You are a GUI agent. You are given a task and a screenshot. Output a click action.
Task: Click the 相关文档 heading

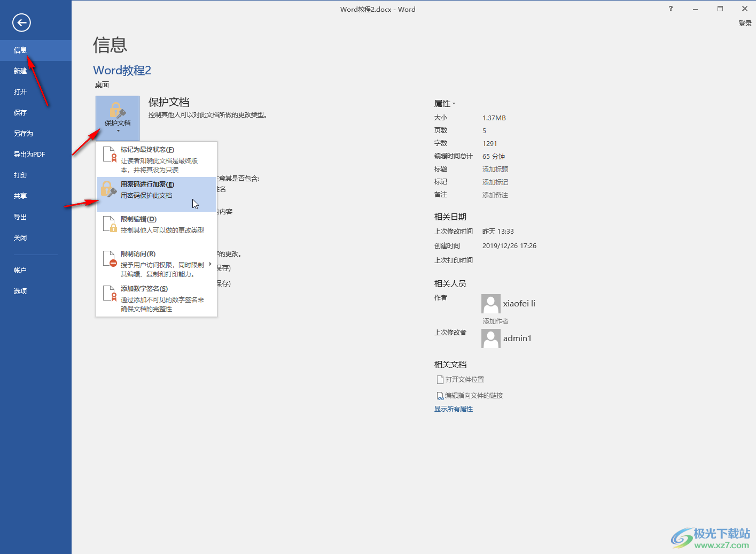[450, 365]
